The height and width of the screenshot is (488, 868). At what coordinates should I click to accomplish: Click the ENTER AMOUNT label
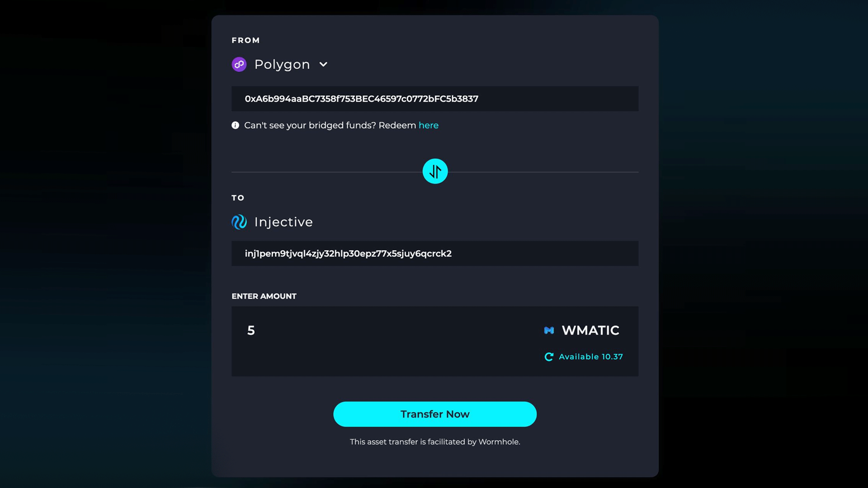(x=264, y=296)
